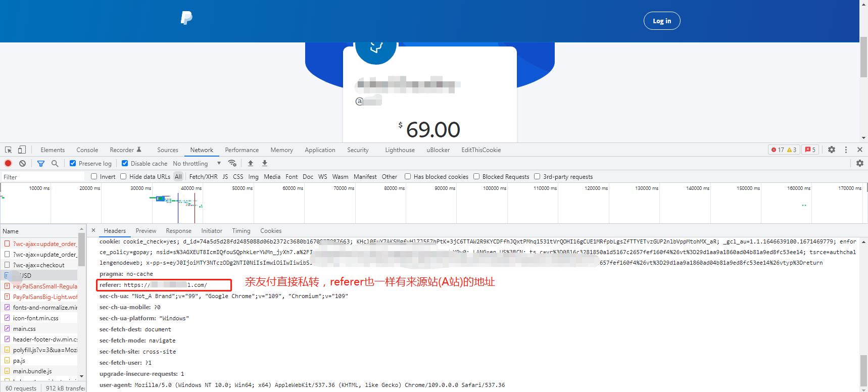Screen dimensions: 868x392
Task: Open the Initiator tab of request details
Action: [212, 231]
